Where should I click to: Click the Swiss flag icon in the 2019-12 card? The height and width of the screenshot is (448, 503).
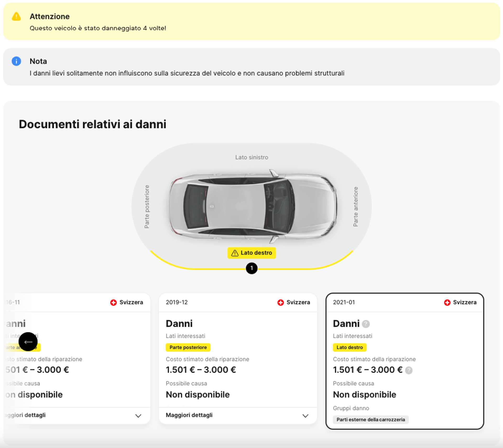tap(281, 302)
